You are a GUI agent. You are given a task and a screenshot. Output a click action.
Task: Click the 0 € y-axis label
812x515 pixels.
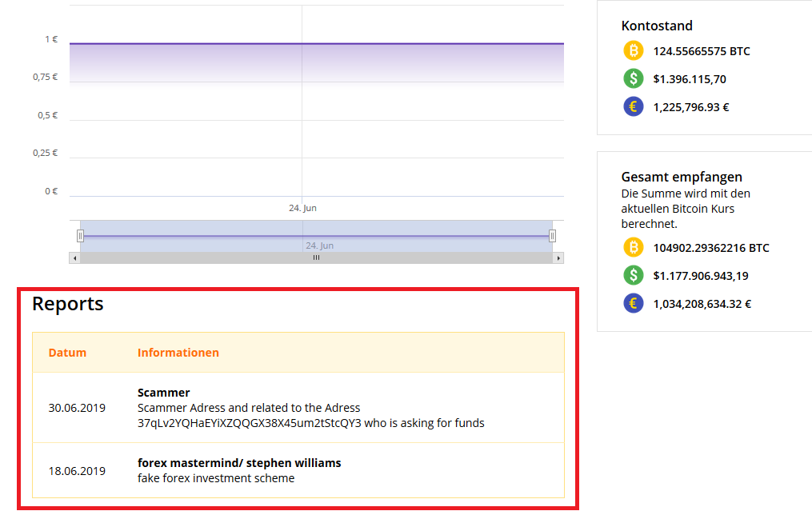(x=51, y=191)
